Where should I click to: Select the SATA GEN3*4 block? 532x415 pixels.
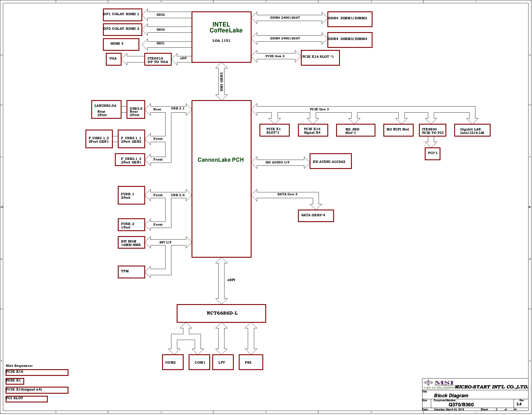click(x=316, y=216)
